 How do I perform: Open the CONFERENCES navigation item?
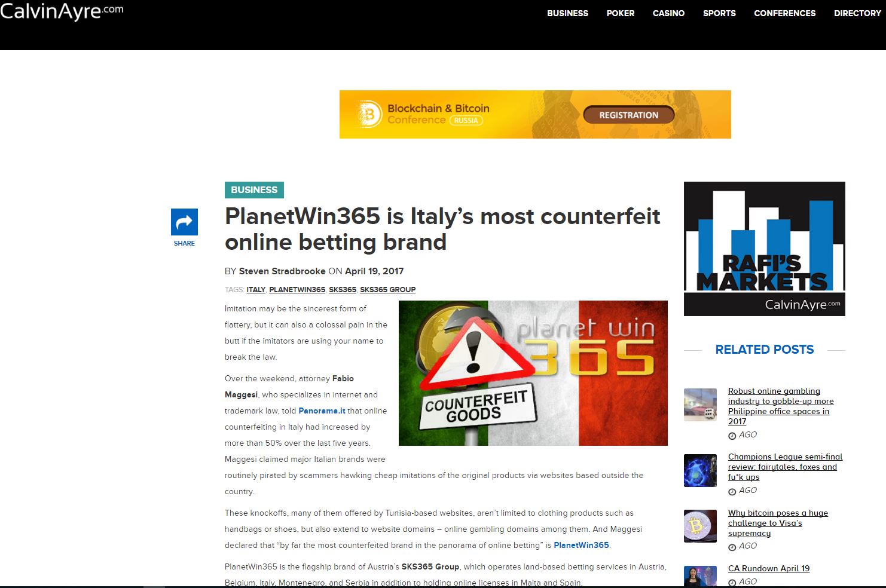pyautogui.click(x=784, y=13)
